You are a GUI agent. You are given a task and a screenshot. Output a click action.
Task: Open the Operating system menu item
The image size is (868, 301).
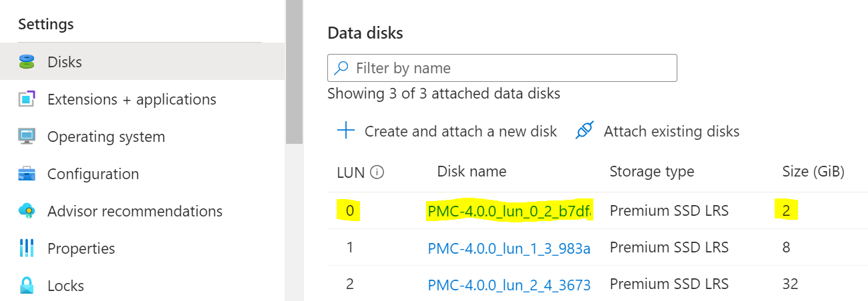click(106, 137)
